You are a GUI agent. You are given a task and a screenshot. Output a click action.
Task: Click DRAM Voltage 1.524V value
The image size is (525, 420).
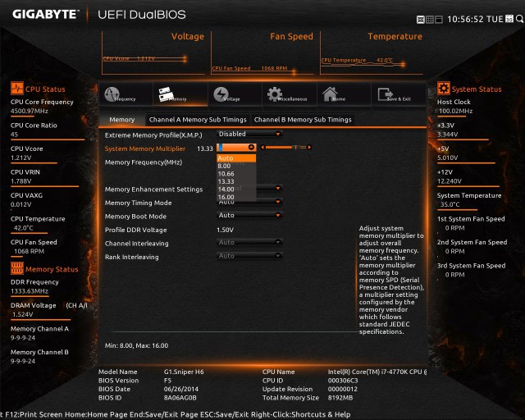point(22,314)
